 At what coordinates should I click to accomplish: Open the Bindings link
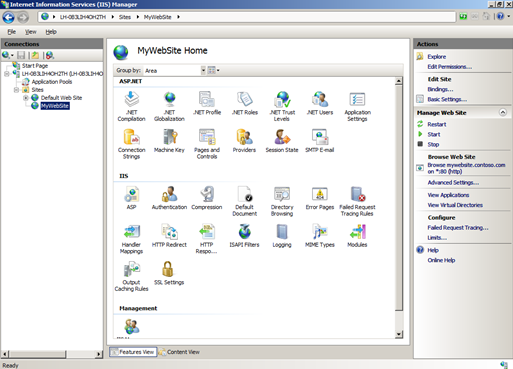440,89
